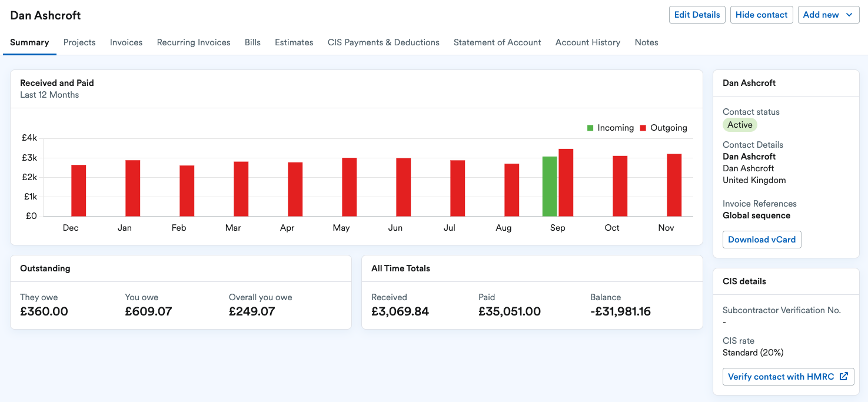Screen dimensions: 868x402
Task: Toggle the red Outgoing legend swatch
Action: pyautogui.click(x=643, y=128)
